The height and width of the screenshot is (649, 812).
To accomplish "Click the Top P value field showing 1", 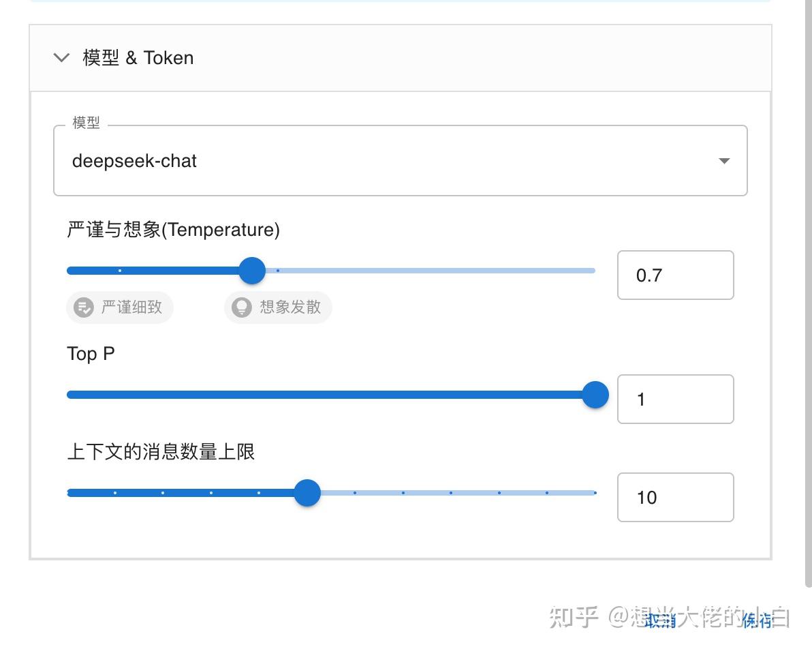I will [x=675, y=399].
